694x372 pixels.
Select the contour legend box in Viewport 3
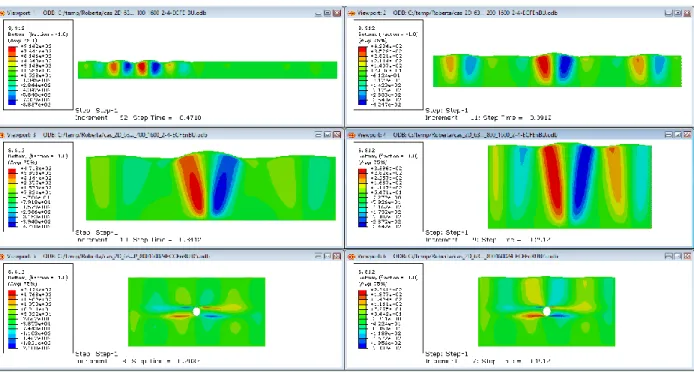point(38,186)
